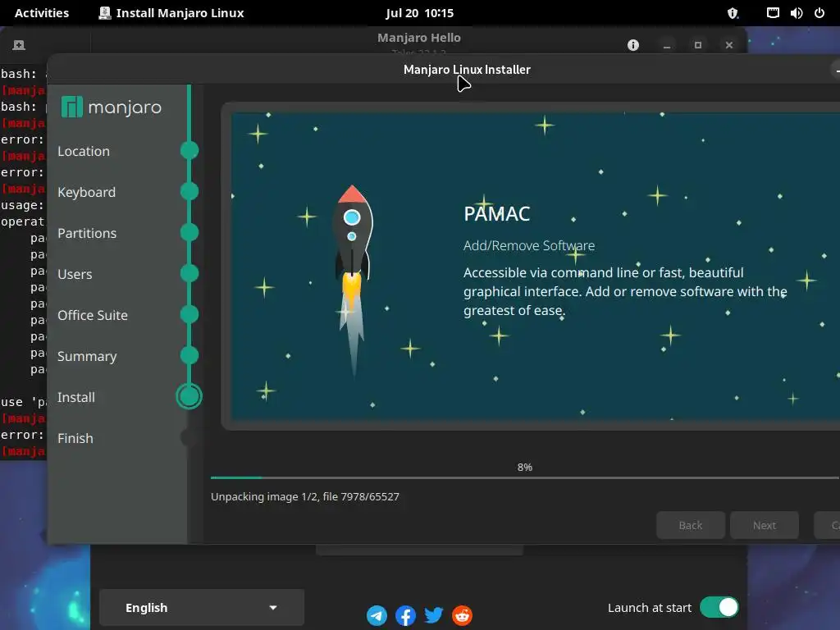Open the Activities overview
840x630 pixels.
(x=42, y=13)
